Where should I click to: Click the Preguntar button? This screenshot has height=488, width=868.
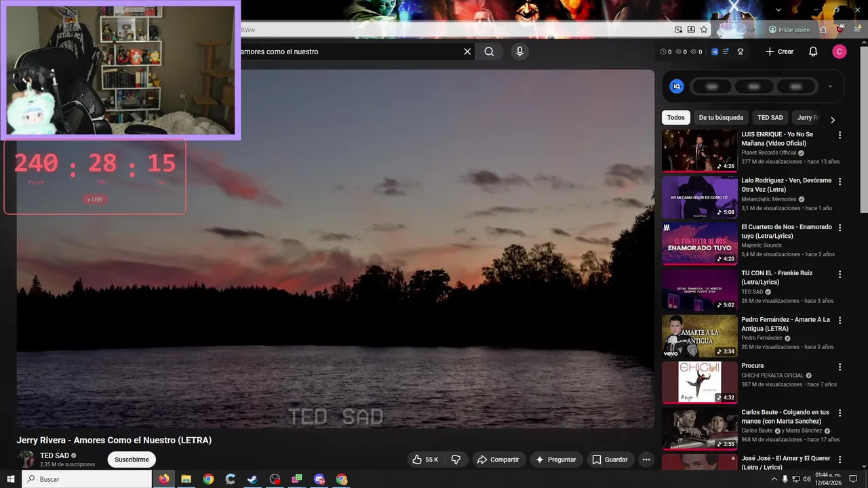pos(556,460)
